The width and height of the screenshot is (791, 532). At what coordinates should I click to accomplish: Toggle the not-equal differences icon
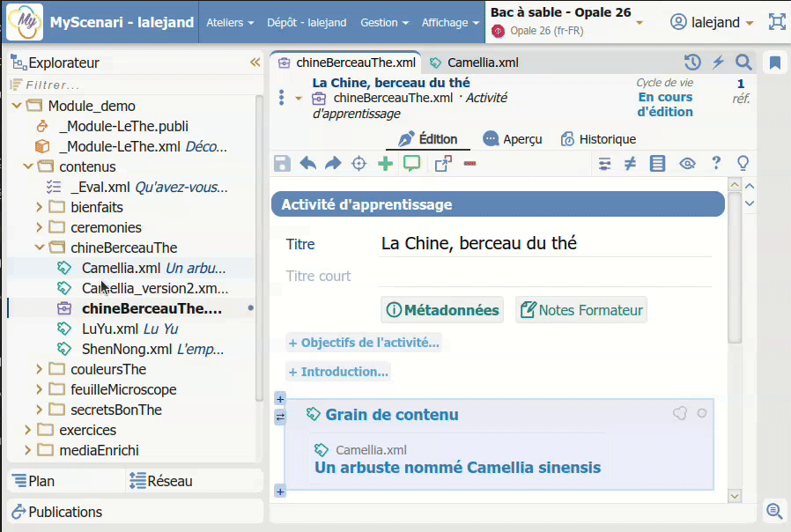(630, 163)
